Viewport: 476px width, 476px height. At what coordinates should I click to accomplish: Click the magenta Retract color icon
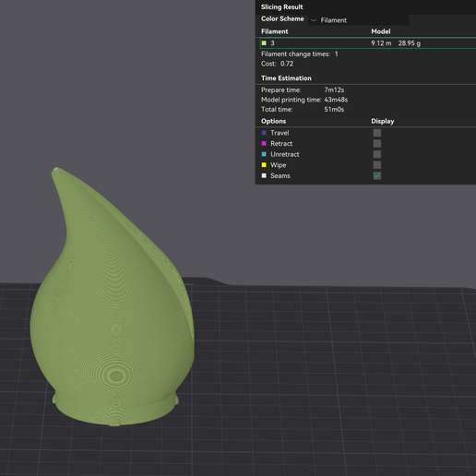264,144
